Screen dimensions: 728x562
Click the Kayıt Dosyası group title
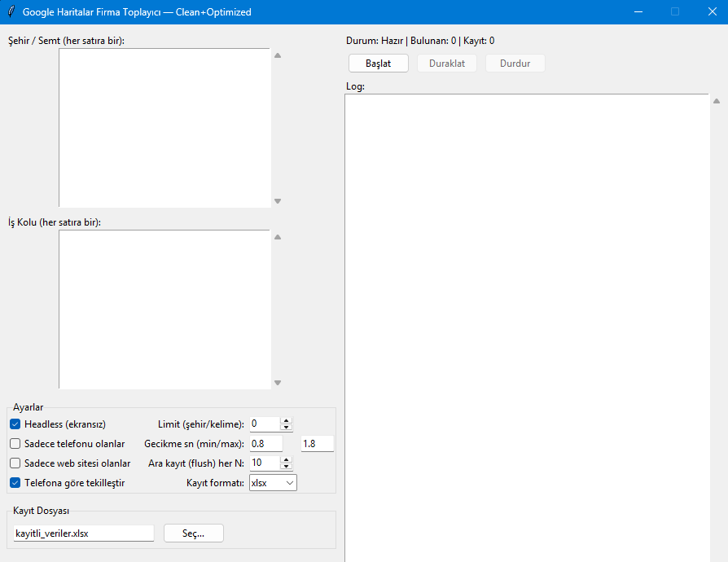[x=41, y=511]
